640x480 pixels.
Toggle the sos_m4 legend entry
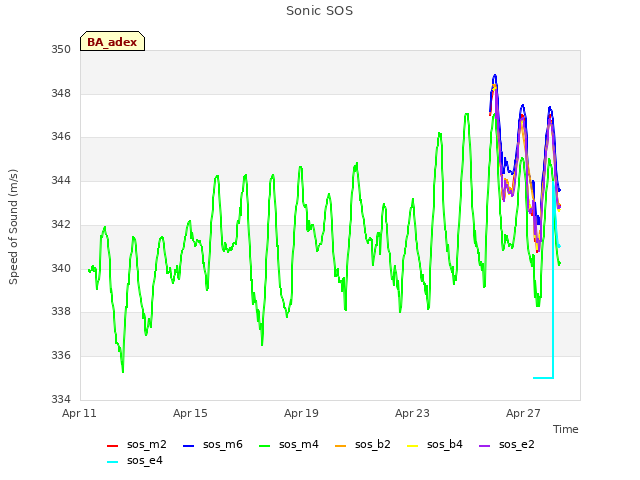pyautogui.click(x=289, y=444)
